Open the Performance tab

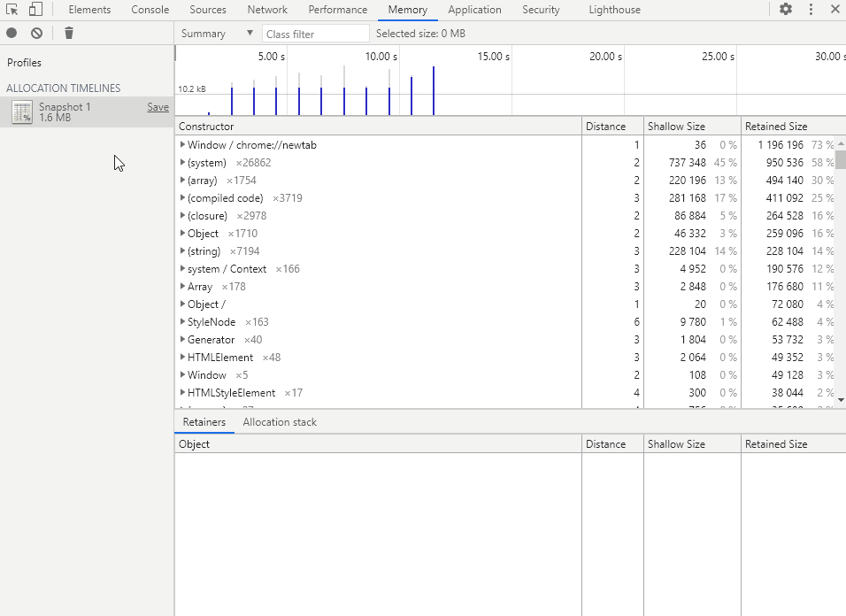coord(338,10)
